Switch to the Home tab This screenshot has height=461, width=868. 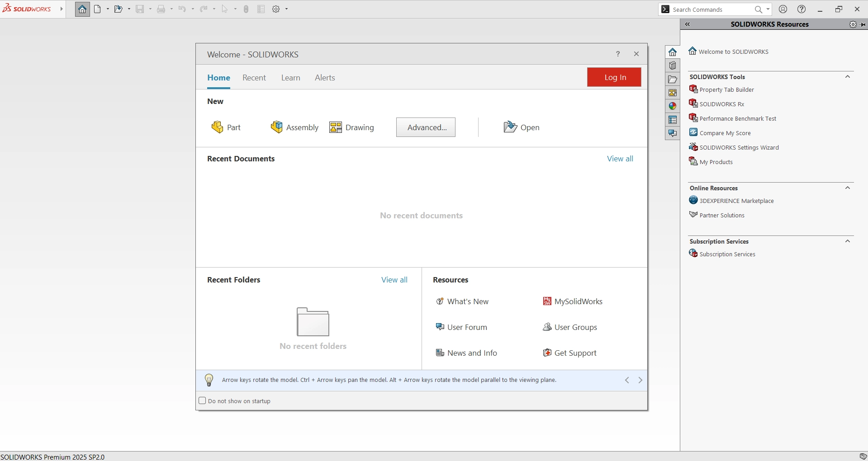click(219, 78)
